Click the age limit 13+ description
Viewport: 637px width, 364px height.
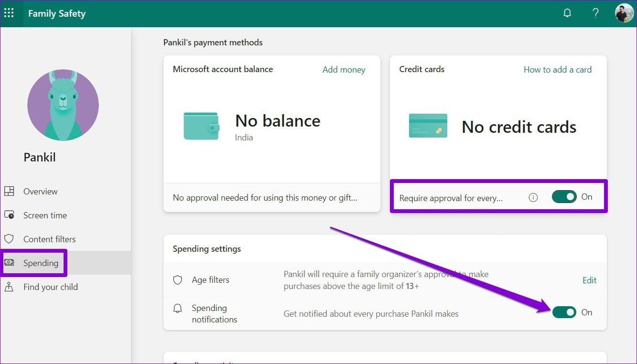click(x=386, y=280)
